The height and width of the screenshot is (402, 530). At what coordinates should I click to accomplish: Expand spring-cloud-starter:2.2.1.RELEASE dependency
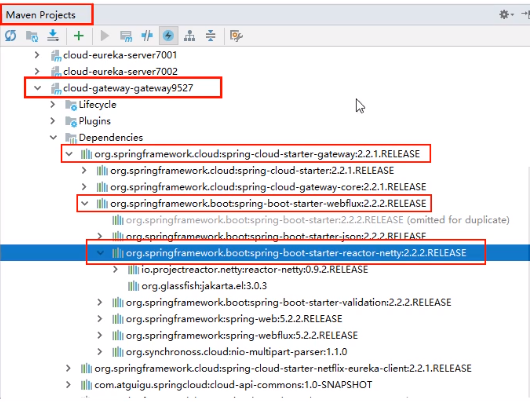[x=84, y=170]
